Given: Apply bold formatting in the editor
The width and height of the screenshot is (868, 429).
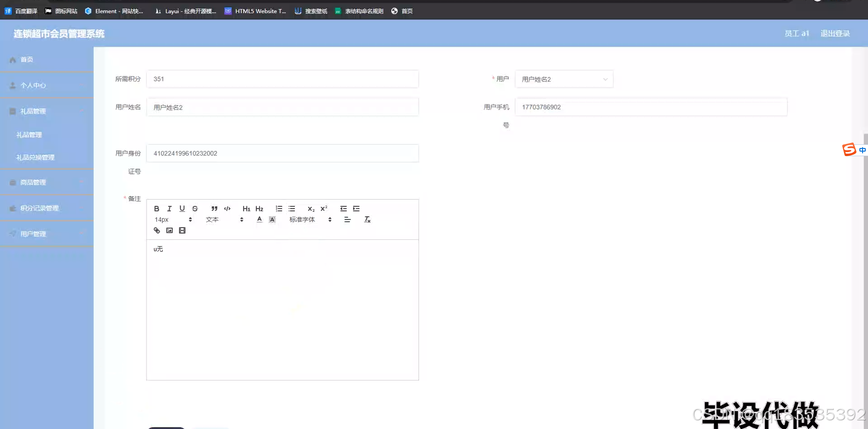Looking at the screenshot, I should (156, 209).
